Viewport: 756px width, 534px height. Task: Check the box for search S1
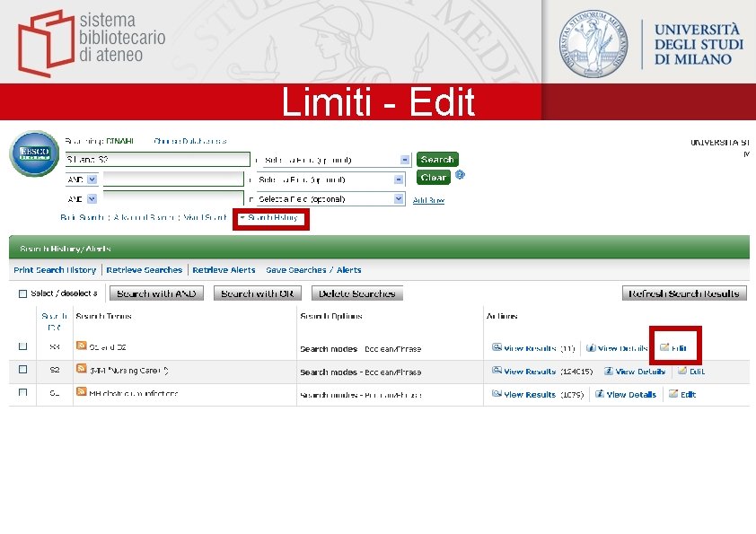22,392
